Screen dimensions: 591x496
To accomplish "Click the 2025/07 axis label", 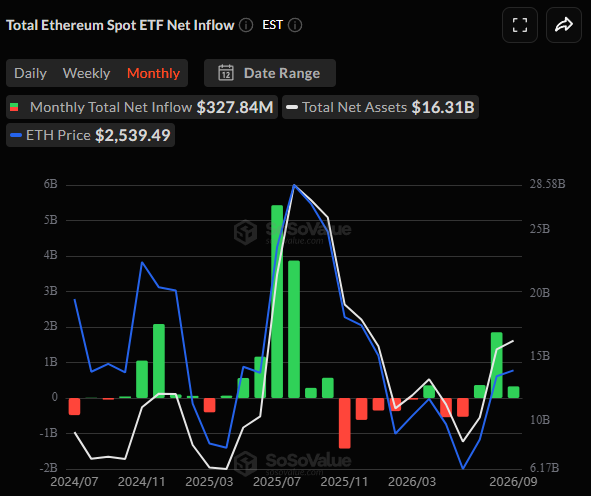I will click(277, 482).
